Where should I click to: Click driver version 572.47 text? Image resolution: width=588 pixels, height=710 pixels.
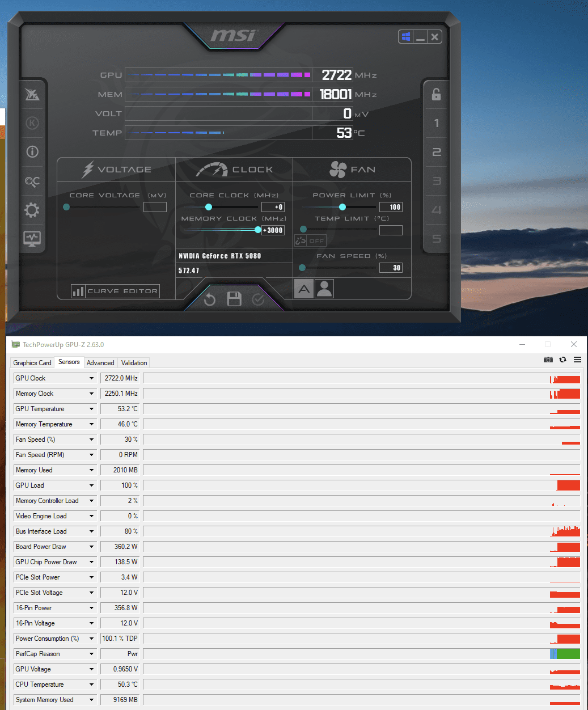coord(189,271)
